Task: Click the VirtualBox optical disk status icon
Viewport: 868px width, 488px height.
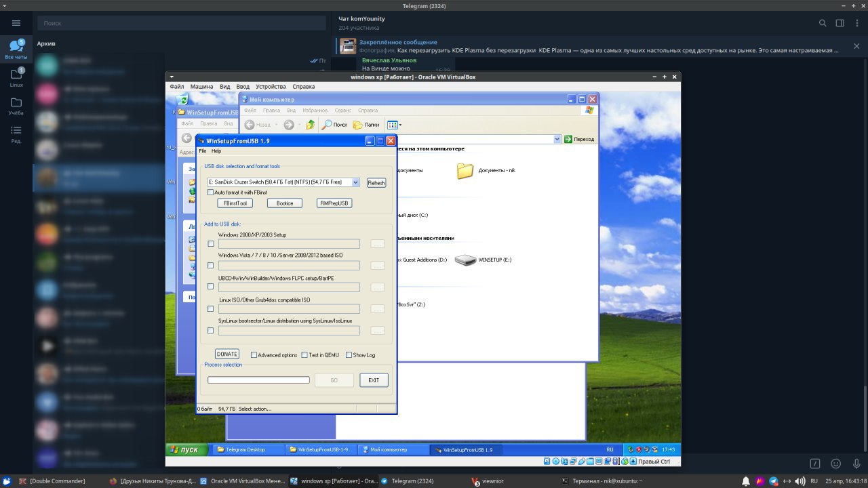Action: (555, 462)
